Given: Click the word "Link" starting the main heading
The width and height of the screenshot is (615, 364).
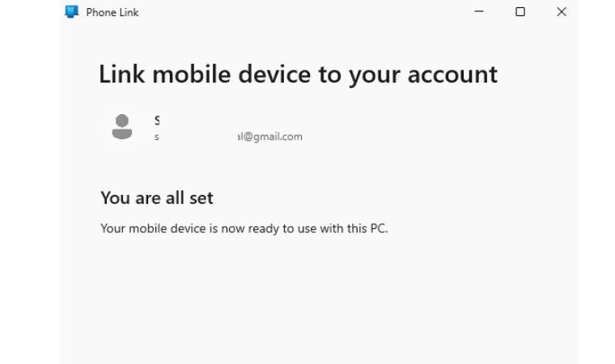Looking at the screenshot, I should point(121,74).
